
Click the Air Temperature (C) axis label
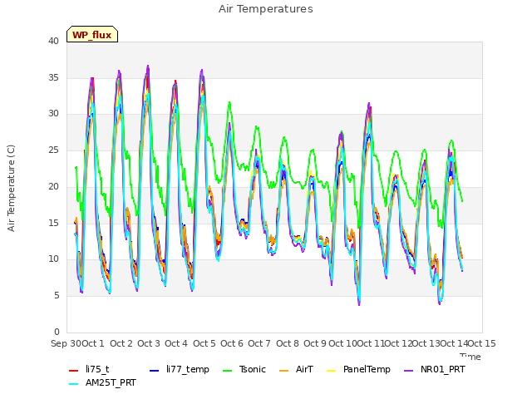[11, 189]
